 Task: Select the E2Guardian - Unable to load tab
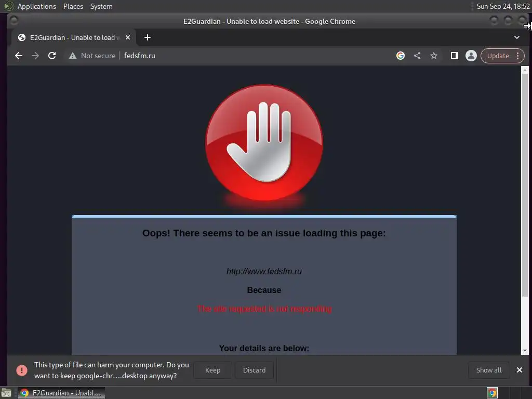coord(74,37)
